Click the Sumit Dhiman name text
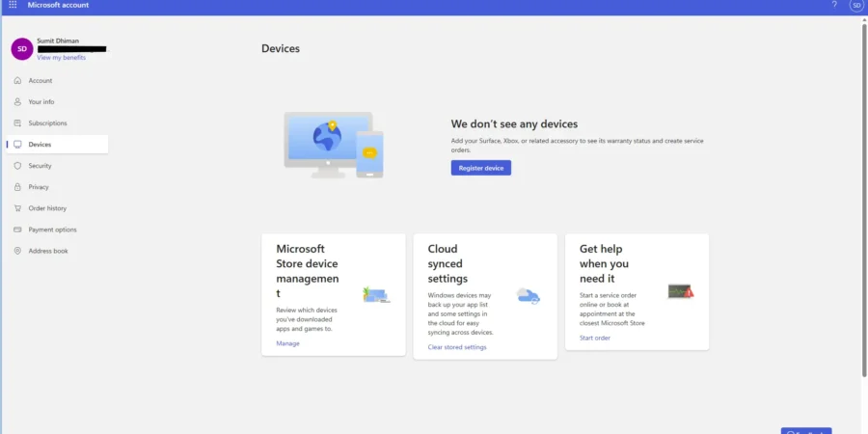 (58, 41)
